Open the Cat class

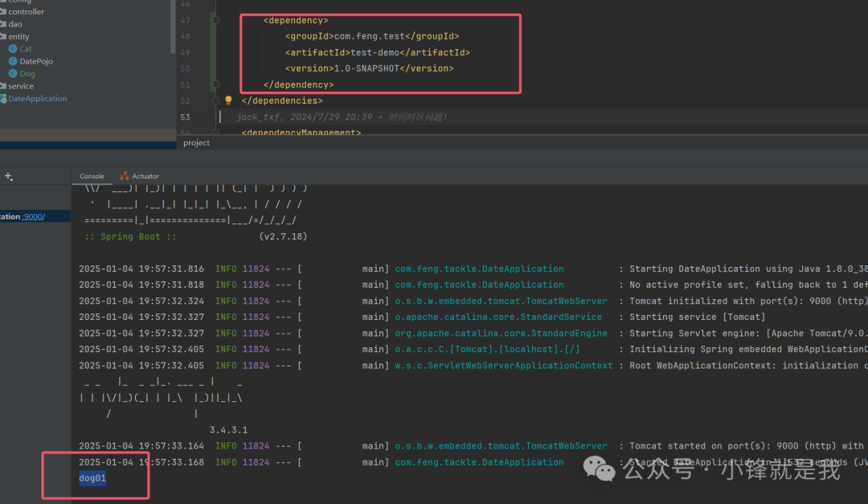pyautogui.click(x=26, y=49)
